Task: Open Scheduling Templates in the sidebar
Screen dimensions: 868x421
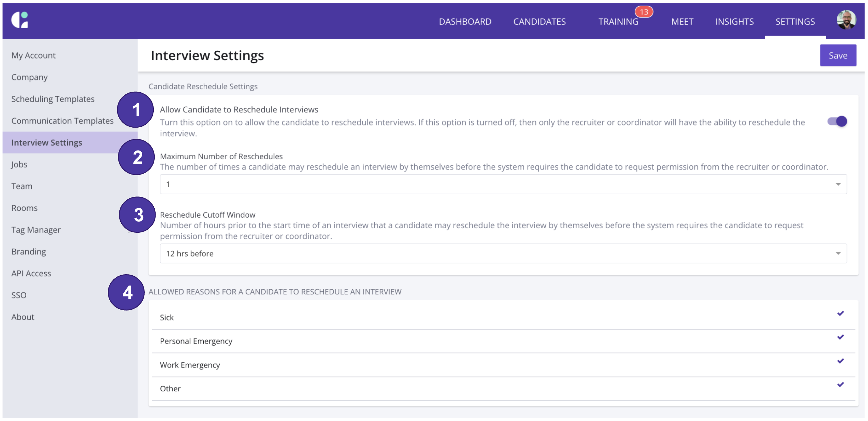Action: (53, 99)
